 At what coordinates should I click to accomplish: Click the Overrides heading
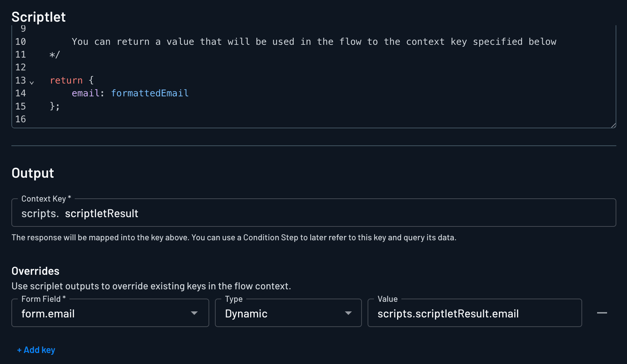(x=36, y=271)
